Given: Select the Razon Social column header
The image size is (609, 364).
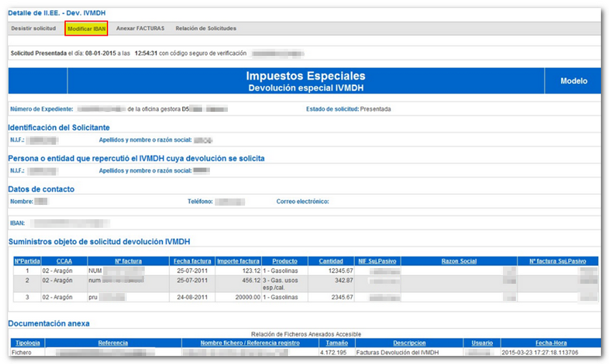Looking at the screenshot, I should click(x=459, y=262).
